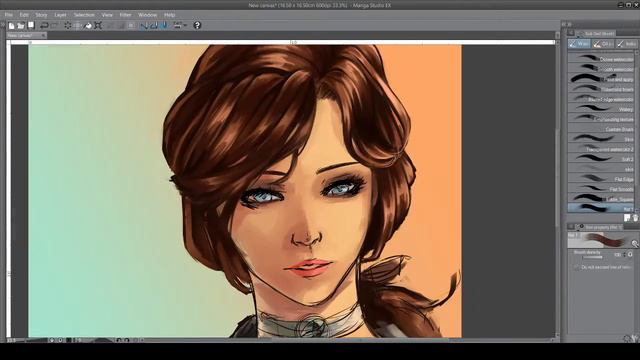Image resolution: width=640 pixels, height=360 pixels.
Task: Click the Open file folder icon
Action: tap(21, 26)
